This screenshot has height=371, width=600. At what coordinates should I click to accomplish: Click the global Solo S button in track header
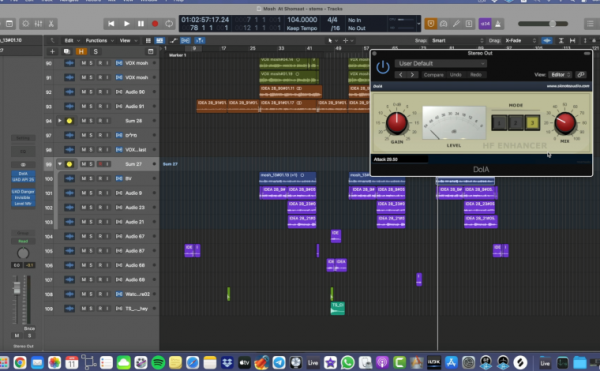click(x=95, y=52)
